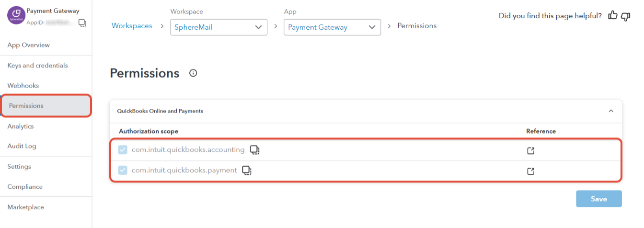This screenshot has width=644, height=228.
Task: Click the Reference column header
Action: pyautogui.click(x=541, y=131)
